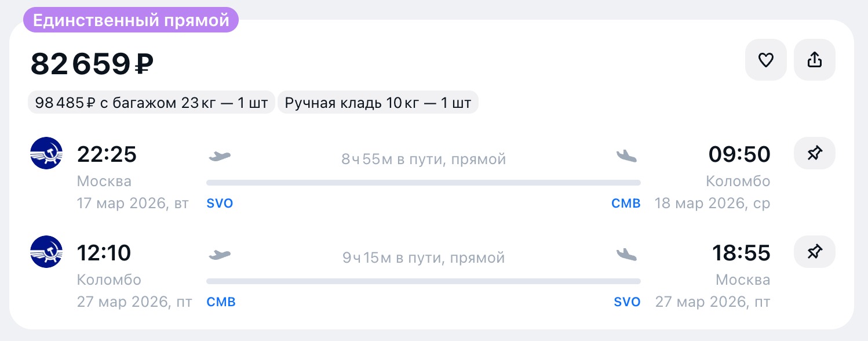Click CMB departure code on return flight
This screenshot has height=341, width=868.
coord(221,302)
